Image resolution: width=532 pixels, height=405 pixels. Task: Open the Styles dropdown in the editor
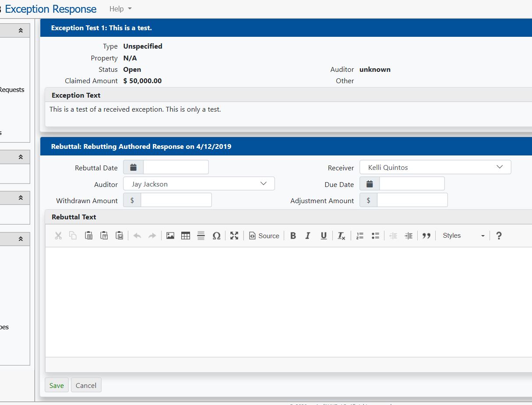(463, 236)
